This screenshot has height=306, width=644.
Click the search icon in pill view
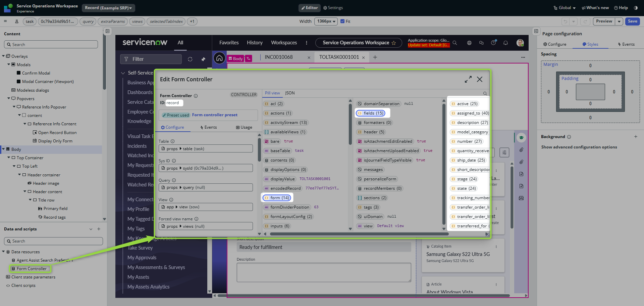pyautogui.click(x=485, y=93)
